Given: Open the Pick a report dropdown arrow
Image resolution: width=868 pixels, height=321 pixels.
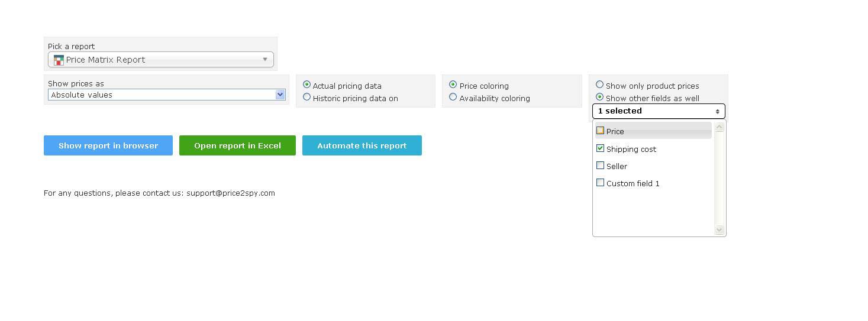Looking at the screenshot, I should click(x=265, y=59).
